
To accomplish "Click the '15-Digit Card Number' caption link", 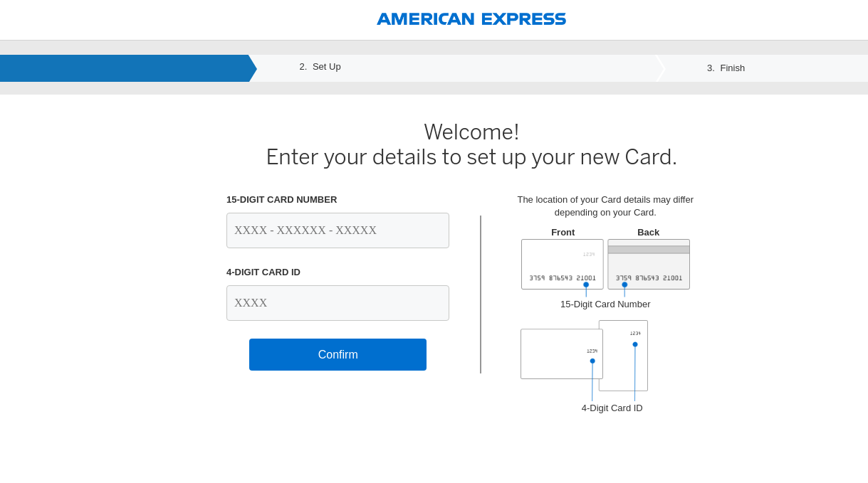I will pos(605,304).
